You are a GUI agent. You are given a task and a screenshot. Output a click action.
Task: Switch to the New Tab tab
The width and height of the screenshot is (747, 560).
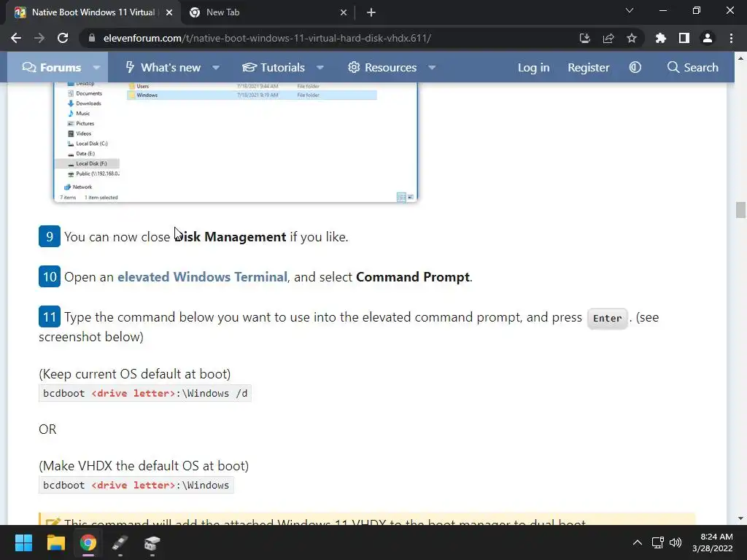(268, 12)
